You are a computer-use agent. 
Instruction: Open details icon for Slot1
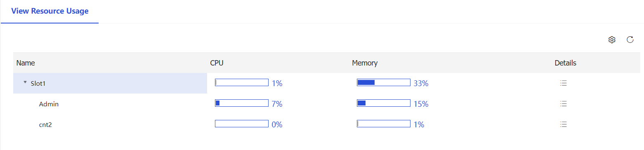[x=564, y=83]
